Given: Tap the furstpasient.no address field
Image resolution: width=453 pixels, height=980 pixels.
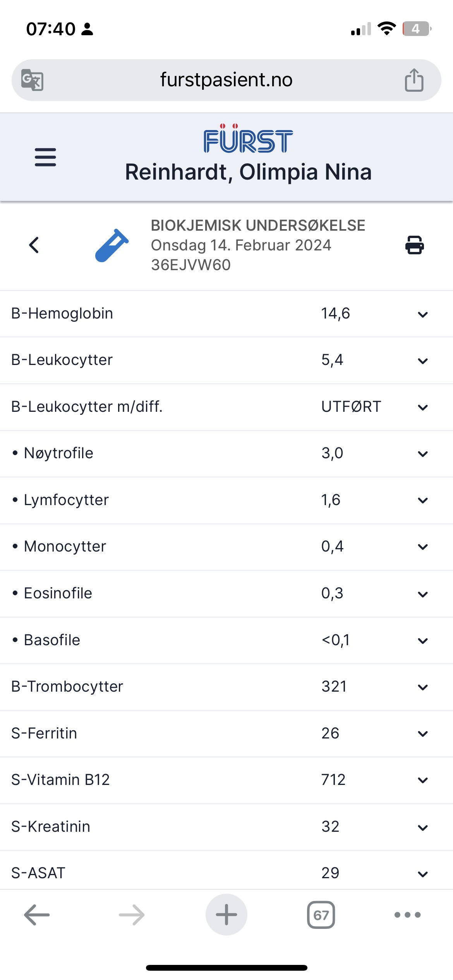Looking at the screenshot, I should coord(226,80).
